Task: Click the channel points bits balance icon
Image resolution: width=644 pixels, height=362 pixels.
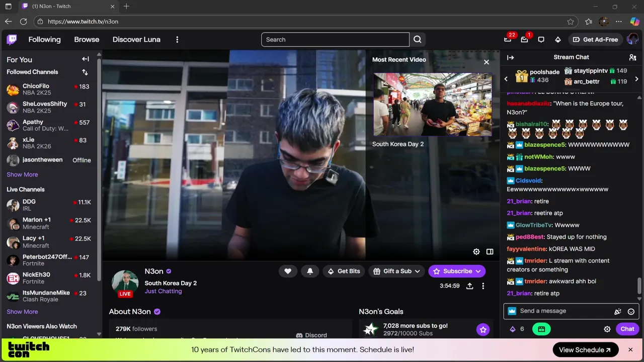Action: (x=513, y=329)
